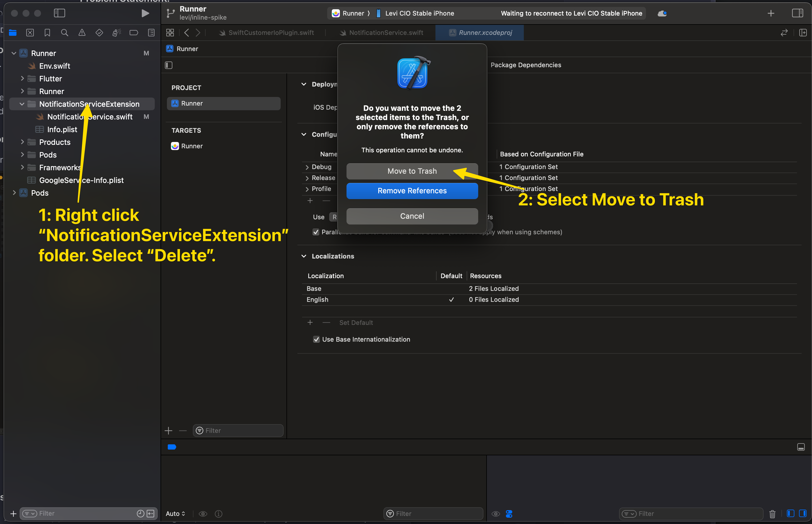Collapse the NotificationServiceExtension folder
812x524 pixels.
22,104
